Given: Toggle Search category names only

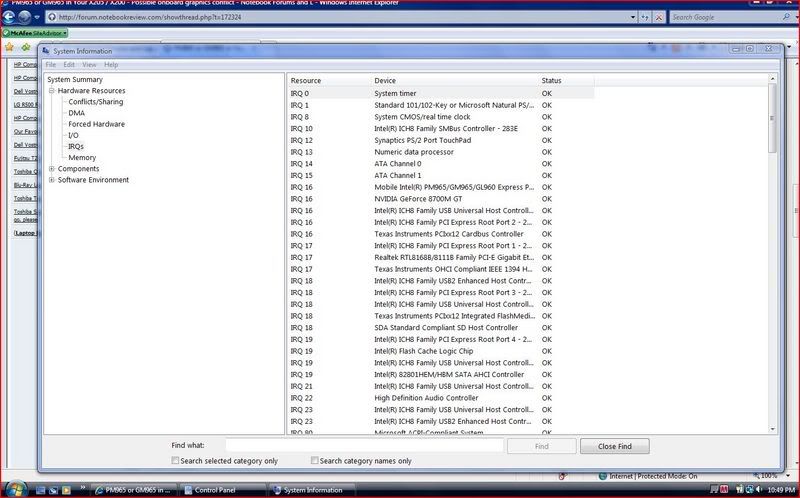Looking at the screenshot, I should 314,460.
